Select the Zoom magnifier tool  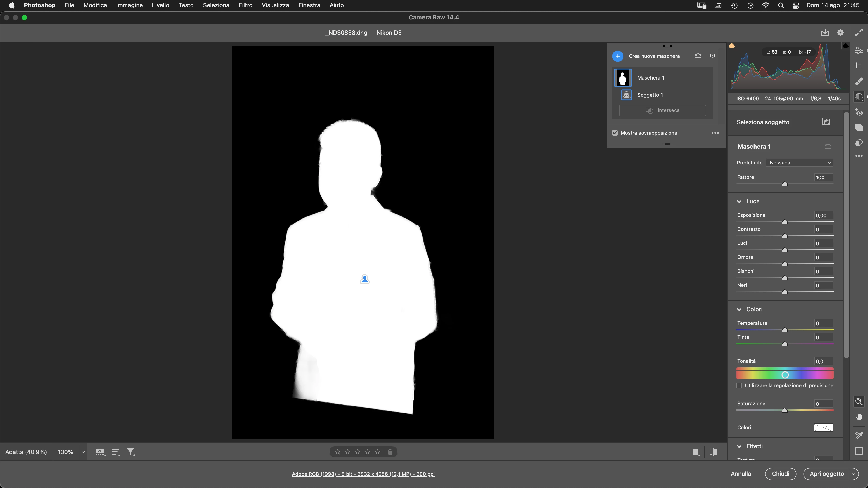click(x=859, y=401)
